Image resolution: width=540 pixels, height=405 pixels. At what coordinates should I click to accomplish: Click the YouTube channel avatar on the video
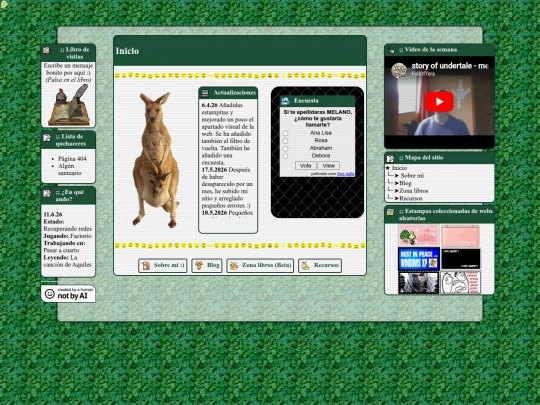[399, 70]
